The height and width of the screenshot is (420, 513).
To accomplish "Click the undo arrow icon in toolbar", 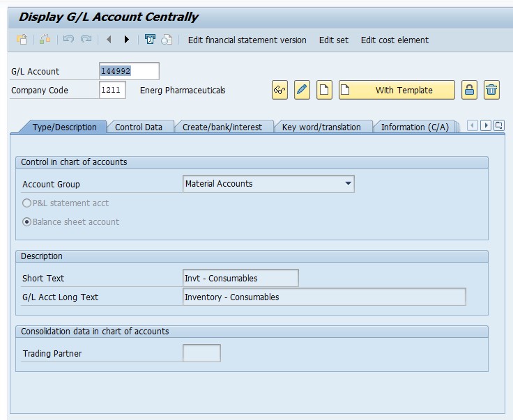I will click(x=68, y=40).
